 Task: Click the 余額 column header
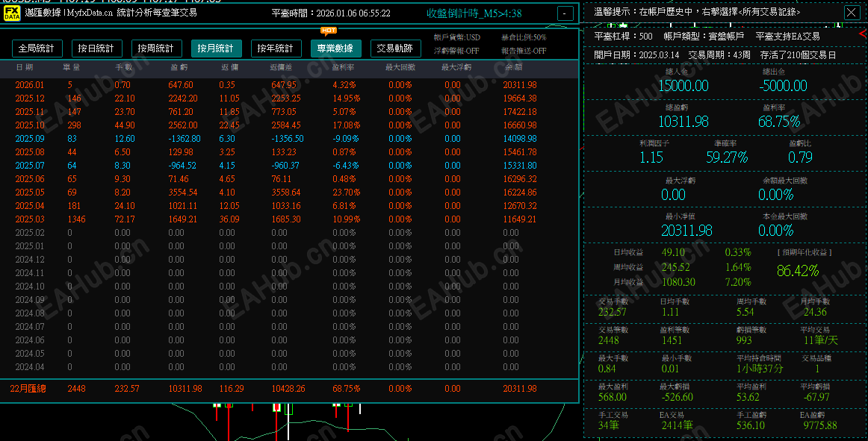513,67
